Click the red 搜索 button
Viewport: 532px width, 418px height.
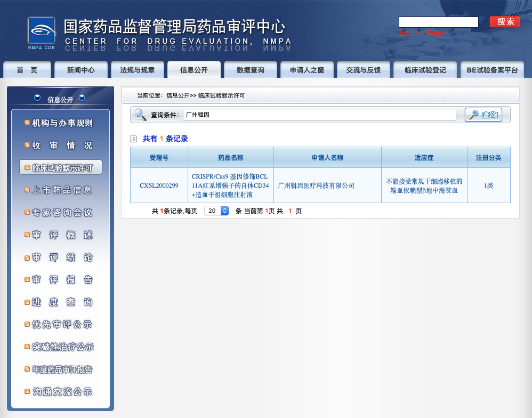pyautogui.click(x=505, y=22)
